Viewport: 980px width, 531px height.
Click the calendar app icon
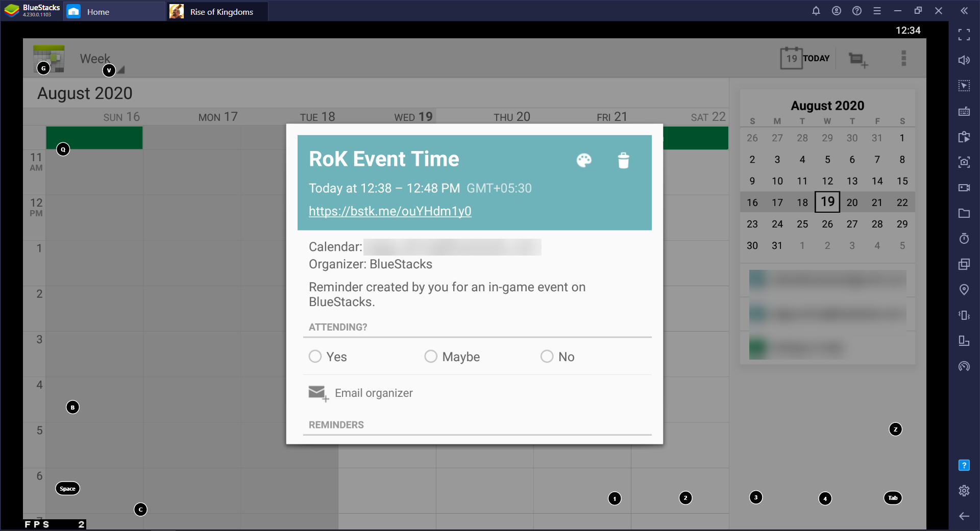point(48,59)
